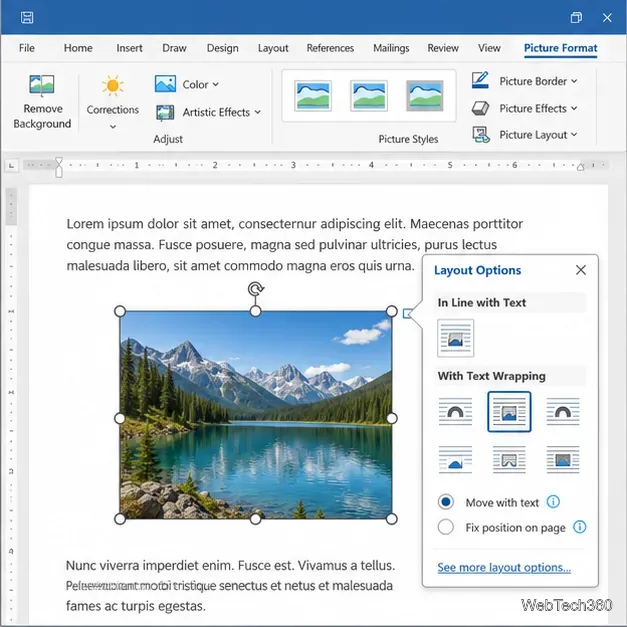Click the paragraph starting 'Lorem ipsum dolor'
This screenshot has height=627, width=627.
click(295, 244)
